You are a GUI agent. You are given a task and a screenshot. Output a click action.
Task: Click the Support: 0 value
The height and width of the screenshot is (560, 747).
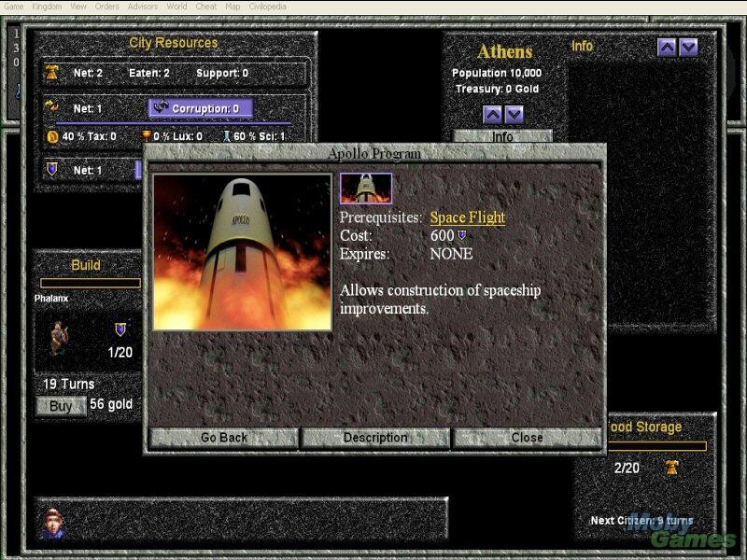tap(222, 73)
